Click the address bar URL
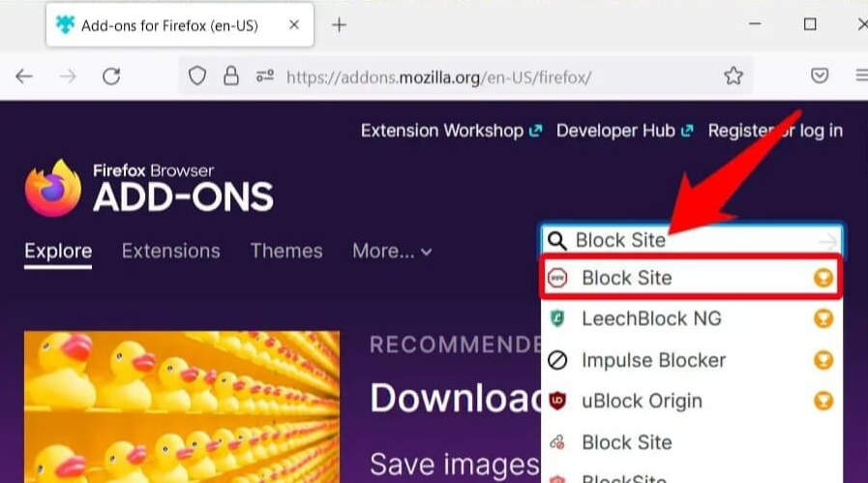The height and width of the screenshot is (483, 868). pyautogui.click(x=438, y=77)
